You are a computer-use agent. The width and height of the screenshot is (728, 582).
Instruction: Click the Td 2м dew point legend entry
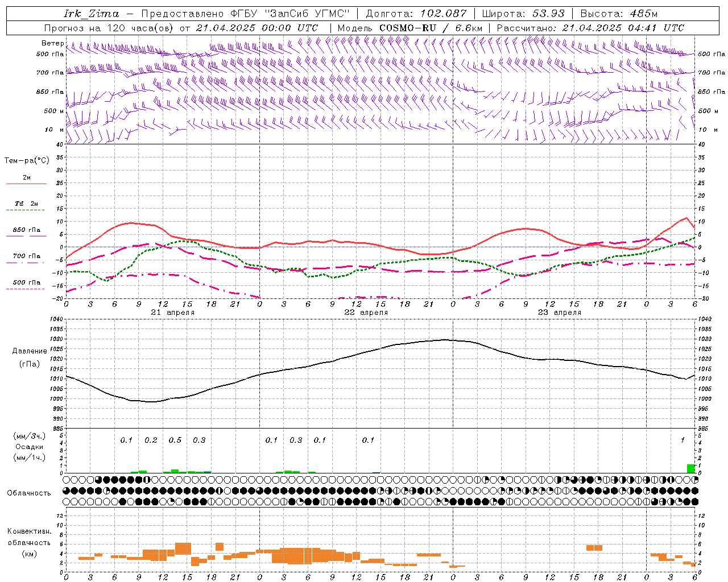pyautogui.click(x=26, y=203)
